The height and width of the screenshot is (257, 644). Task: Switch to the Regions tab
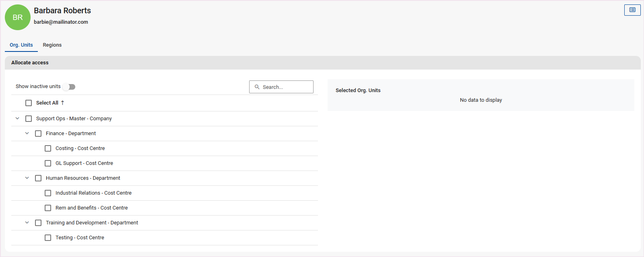(x=52, y=45)
